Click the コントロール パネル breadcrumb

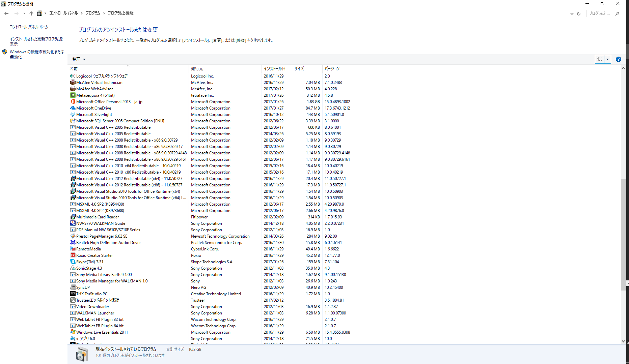click(x=63, y=13)
